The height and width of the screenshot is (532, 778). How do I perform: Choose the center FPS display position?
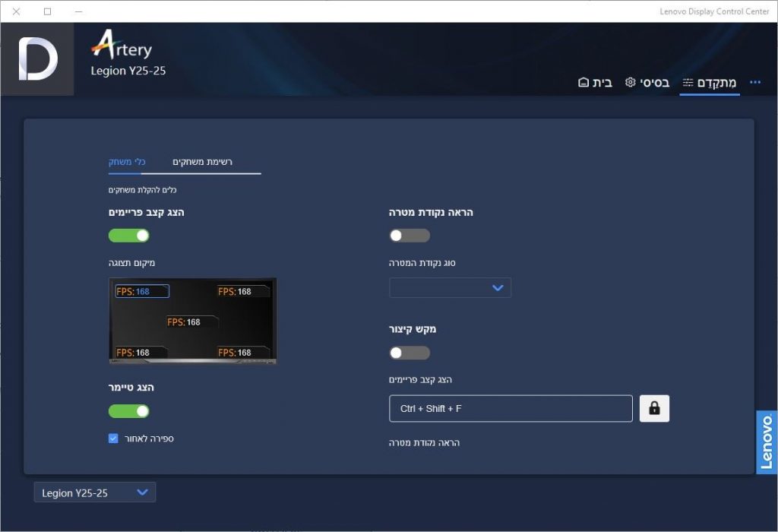pyautogui.click(x=192, y=322)
